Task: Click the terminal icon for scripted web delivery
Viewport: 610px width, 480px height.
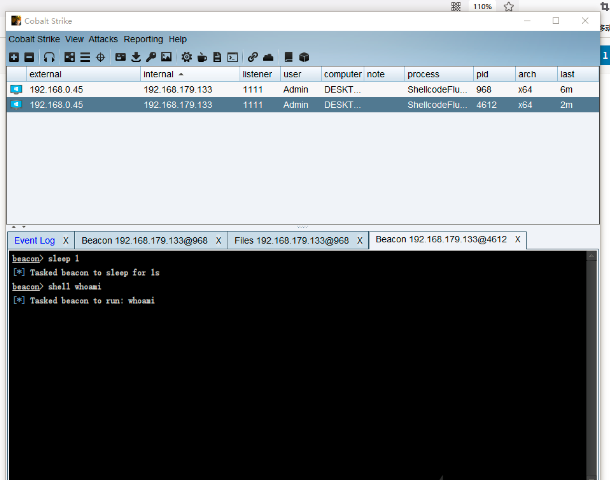Action: [233, 57]
